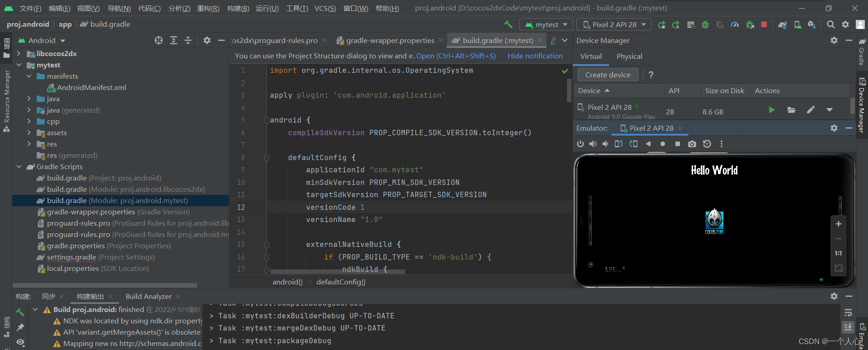Open the 构建(B) menu
The image size is (868, 350).
point(238,8)
